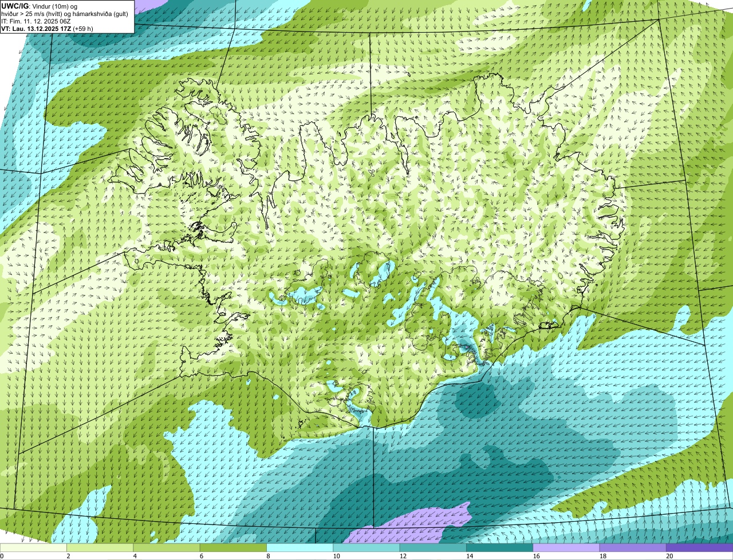Viewport: 733px width, 560px height.
Task: Click the dark purple swatch above 20 m/s
Action: (700, 547)
